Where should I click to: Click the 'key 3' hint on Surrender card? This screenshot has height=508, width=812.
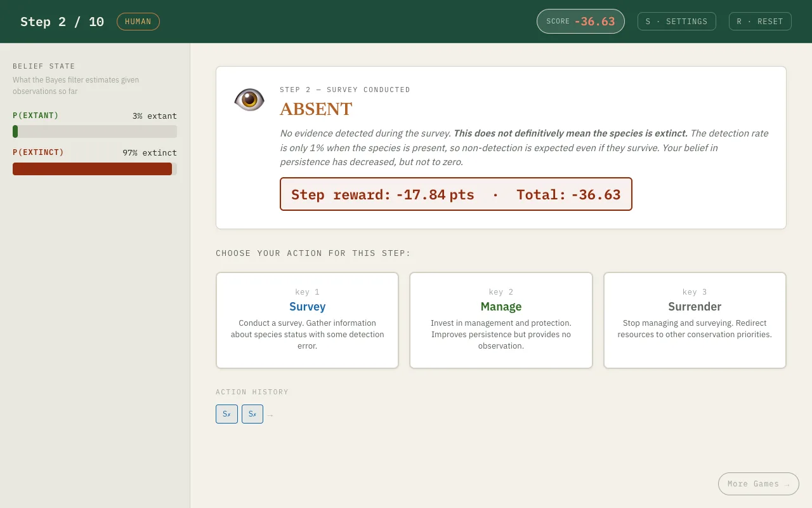[x=695, y=292]
